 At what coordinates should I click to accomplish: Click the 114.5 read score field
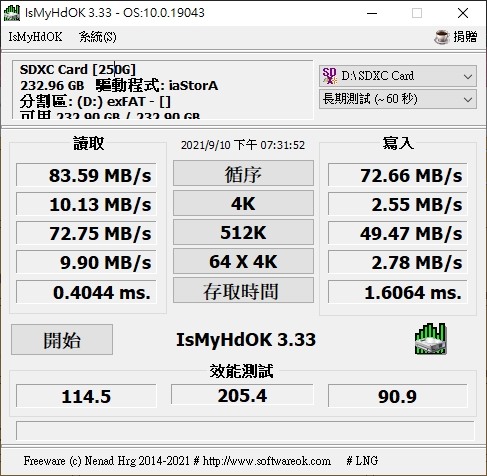(86, 396)
